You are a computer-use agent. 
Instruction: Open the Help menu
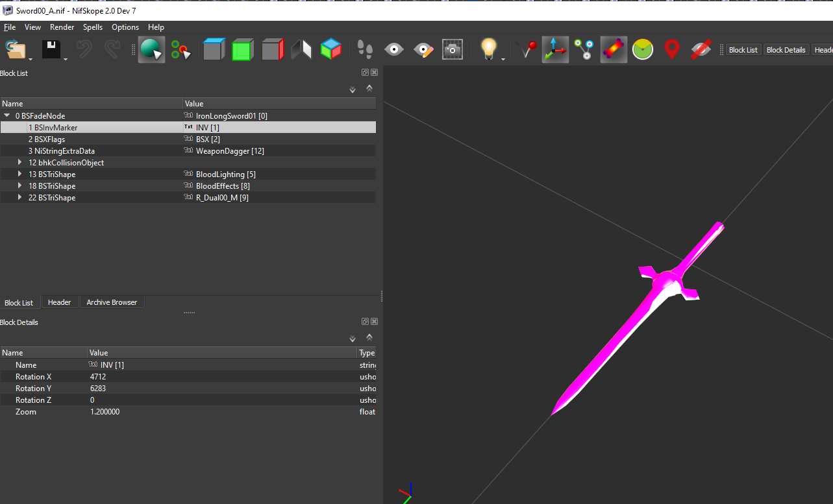tap(156, 27)
